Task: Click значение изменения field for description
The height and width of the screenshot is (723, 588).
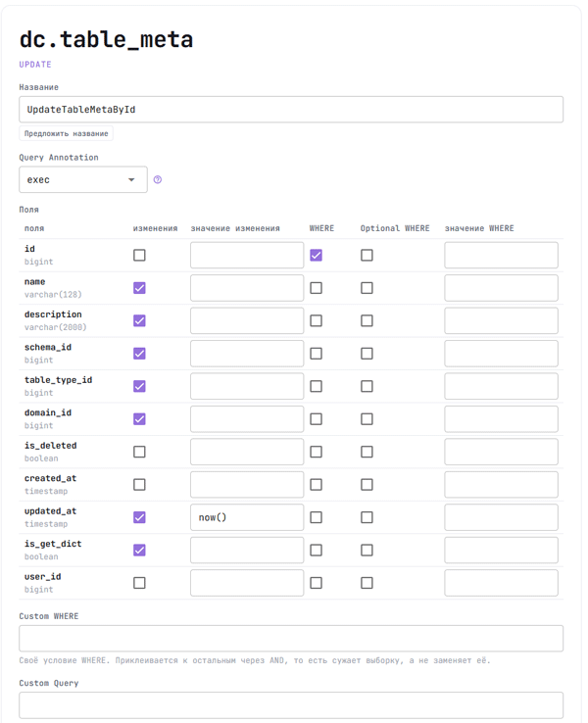Action: tap(247, 321)
